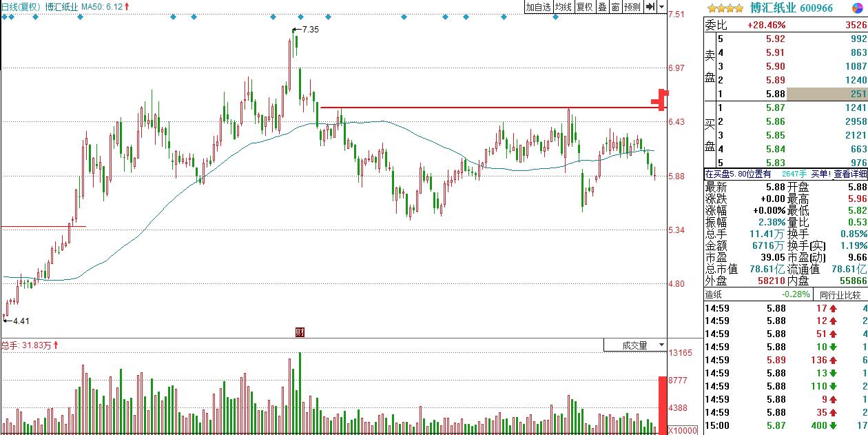Click the 外盘 58210 value
Screen dimensions: 868x435
pyautogui.click(x=772, y=281)
